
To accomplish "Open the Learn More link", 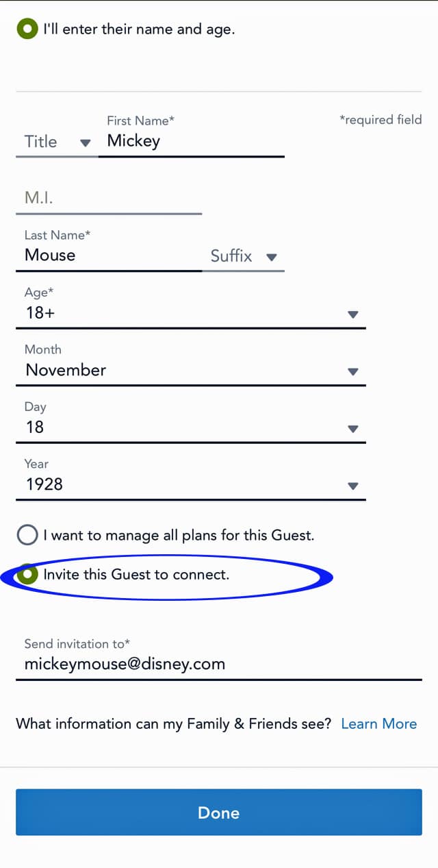I will 379,723.
